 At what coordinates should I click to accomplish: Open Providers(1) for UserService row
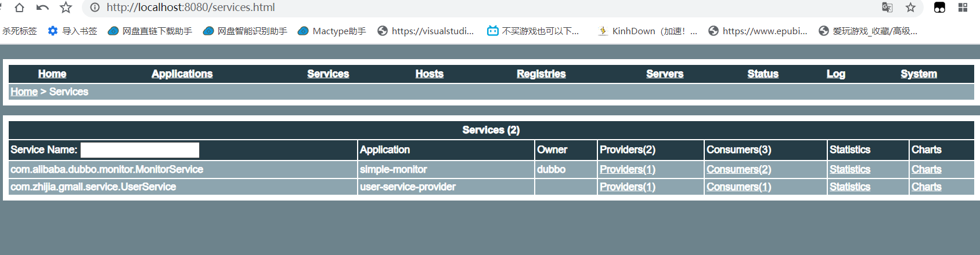point(628,187)
